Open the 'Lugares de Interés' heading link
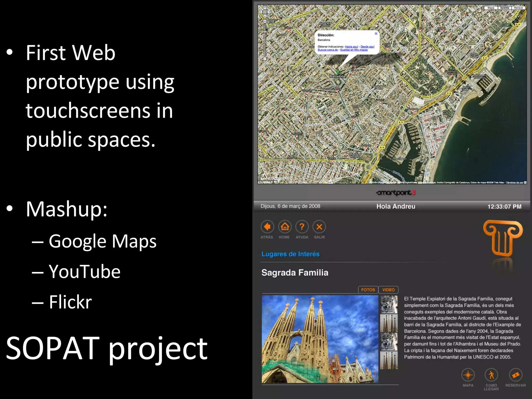Screen dimensions: 532x399 pos(290,254)
